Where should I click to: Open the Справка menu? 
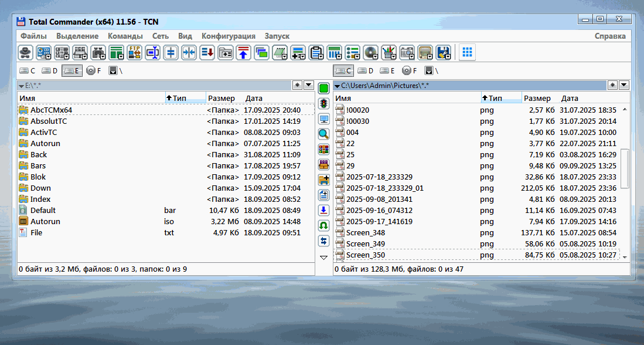(610, 36)
